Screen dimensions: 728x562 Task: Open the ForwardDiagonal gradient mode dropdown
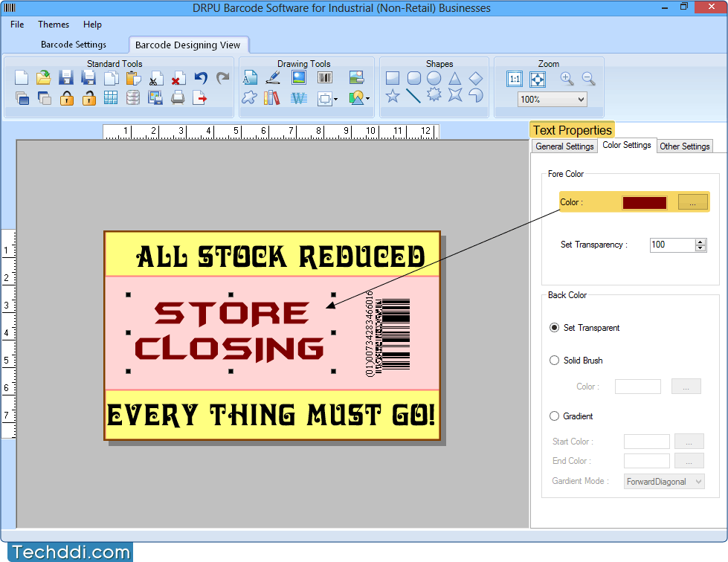[x=664, y=481]
